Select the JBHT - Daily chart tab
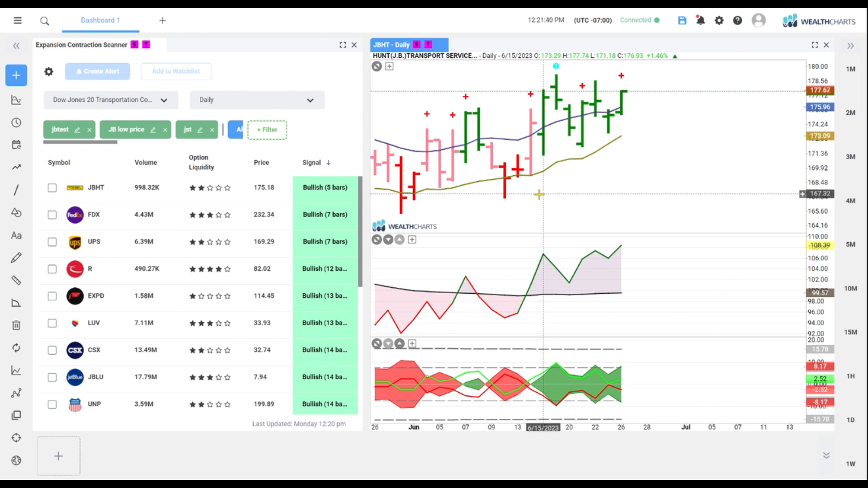Screen dimensions: 868x488 (409, 45)
